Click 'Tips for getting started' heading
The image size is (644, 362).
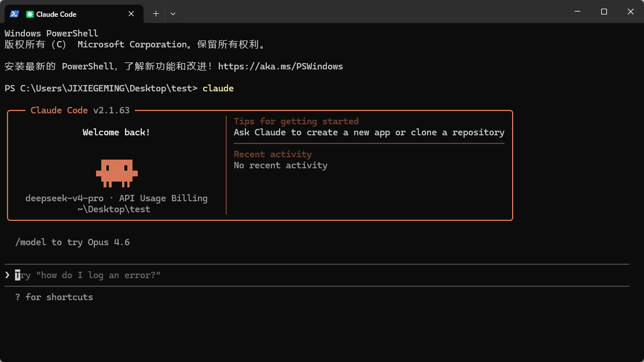296,121
